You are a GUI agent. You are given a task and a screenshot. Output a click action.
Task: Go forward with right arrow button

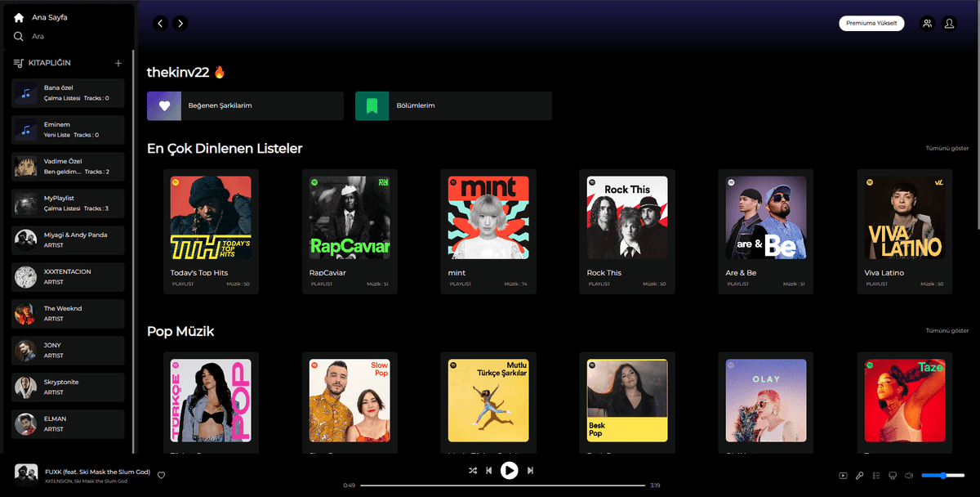point(180,24)
